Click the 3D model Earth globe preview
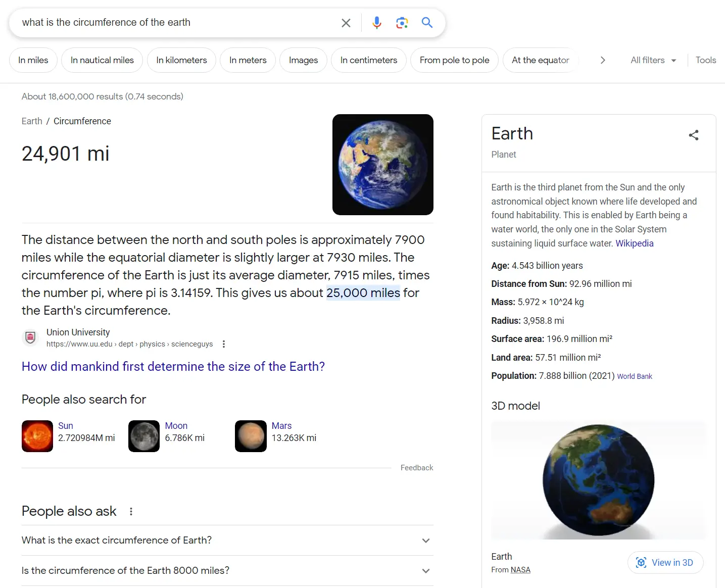The width and height of the screenshot is (725, 588). click(598, 480)
